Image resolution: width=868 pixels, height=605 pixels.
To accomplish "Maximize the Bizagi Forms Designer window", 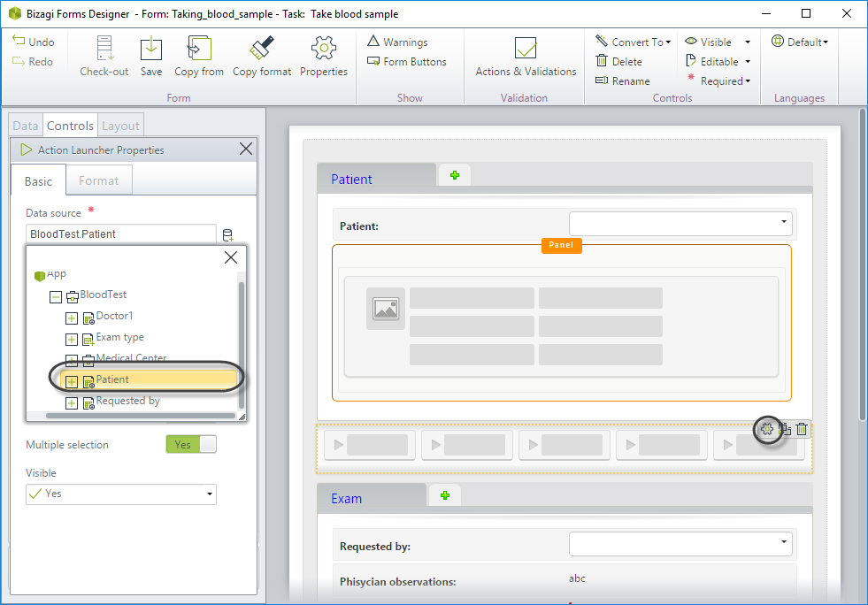I will [806, 13].
